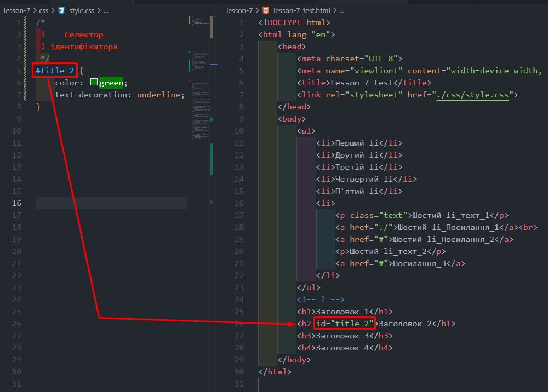Click the #title-2 selector in style.css
The width and height of the screenshot is (548, 392).
point(55,71)
